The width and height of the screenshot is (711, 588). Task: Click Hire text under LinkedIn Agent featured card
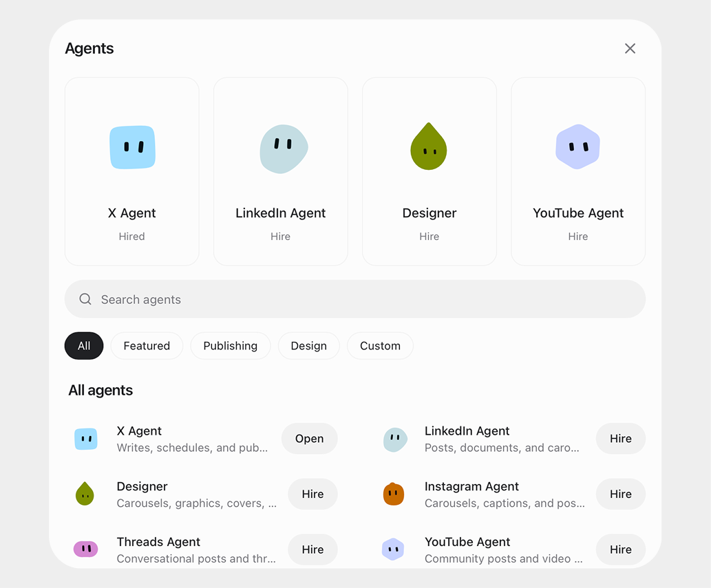tap(280, 237)
